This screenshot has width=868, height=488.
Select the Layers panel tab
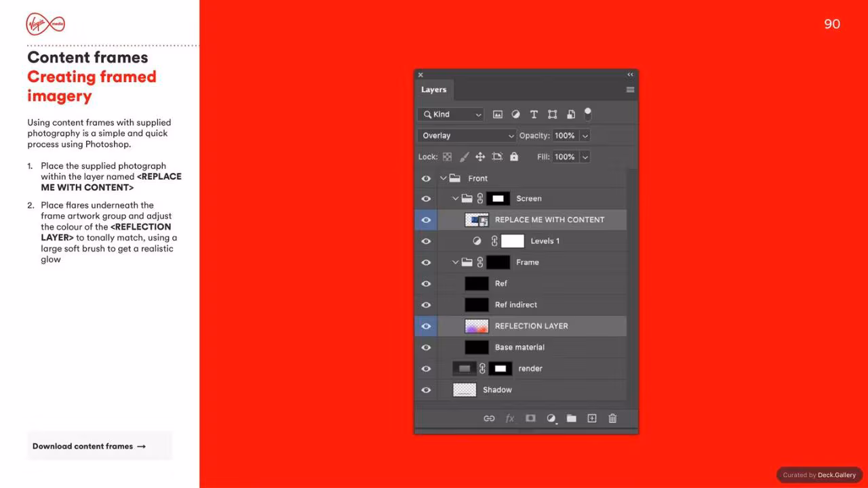tap(433, 89)
